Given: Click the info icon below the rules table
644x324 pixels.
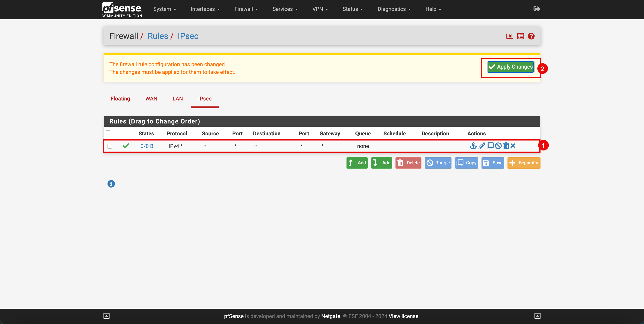Looking at the screenshot, I should coord(111,184).
